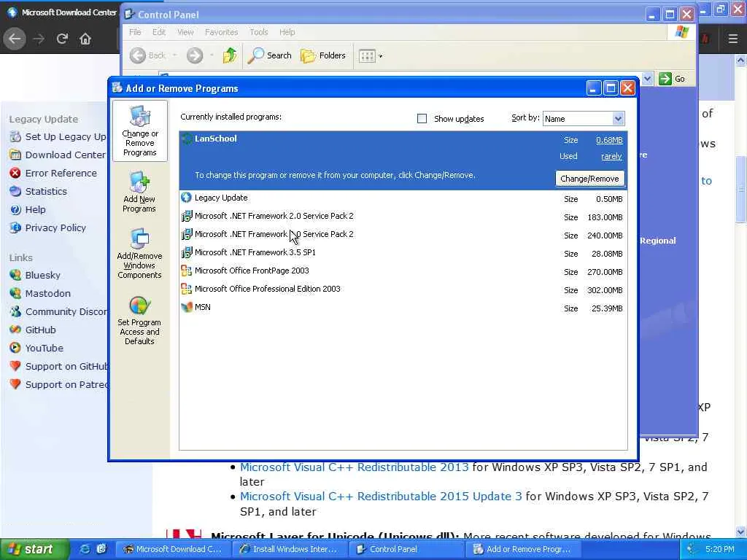Open Visual C++ Redistributable 2013 link

[354, 467]
